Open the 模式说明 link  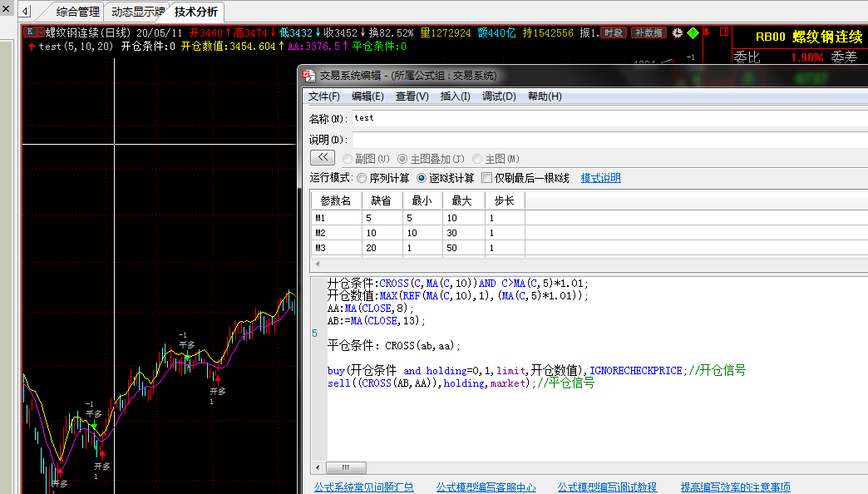600,178
